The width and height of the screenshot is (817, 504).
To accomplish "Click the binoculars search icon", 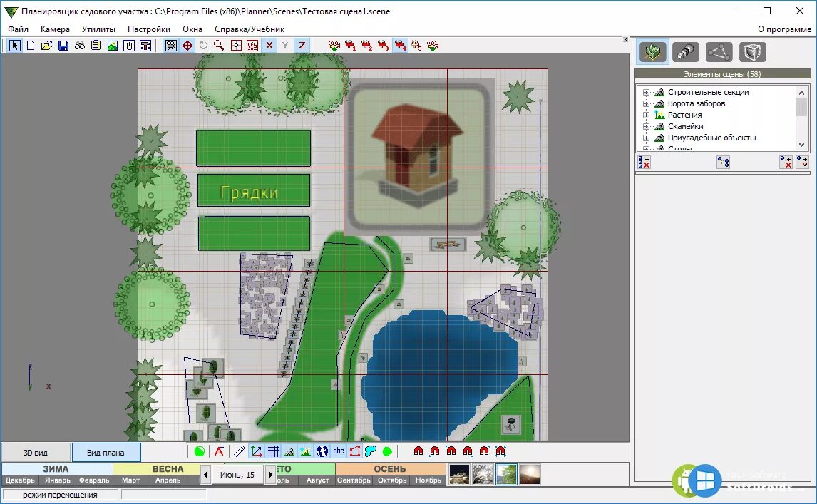I will tap(80, 46).
